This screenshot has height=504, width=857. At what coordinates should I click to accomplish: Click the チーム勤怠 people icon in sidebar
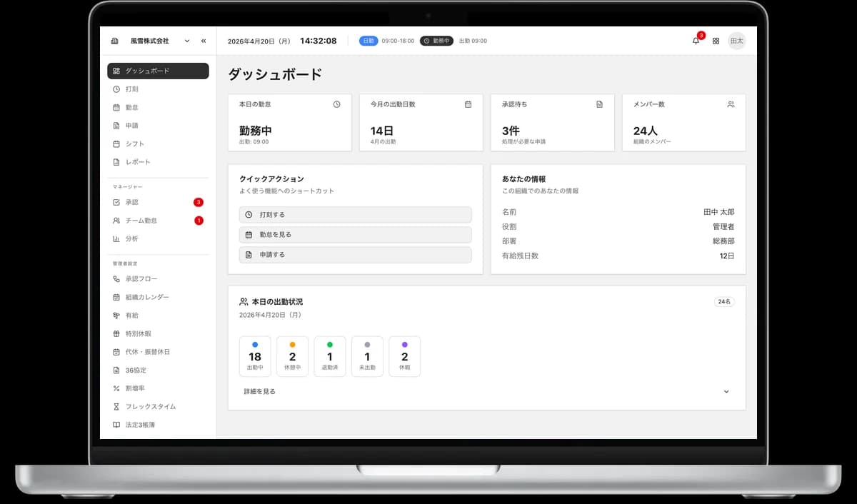click(x=116, y=221)
